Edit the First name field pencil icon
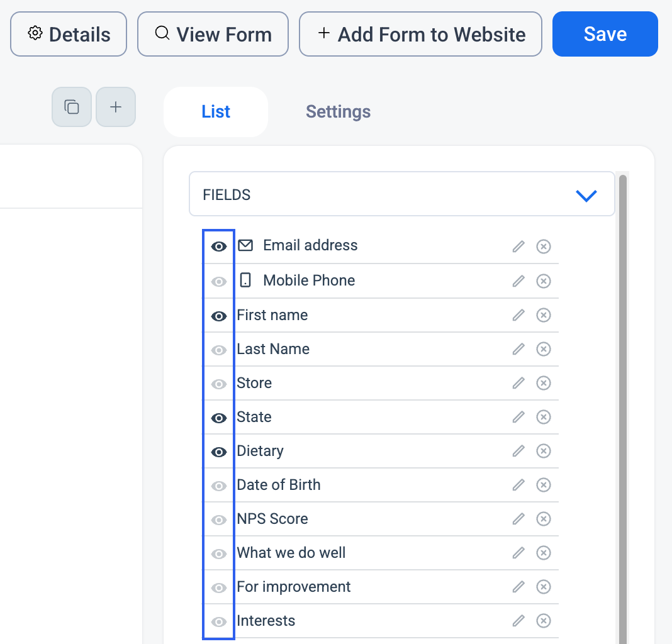The image size is (672, 644). point(518,315)
